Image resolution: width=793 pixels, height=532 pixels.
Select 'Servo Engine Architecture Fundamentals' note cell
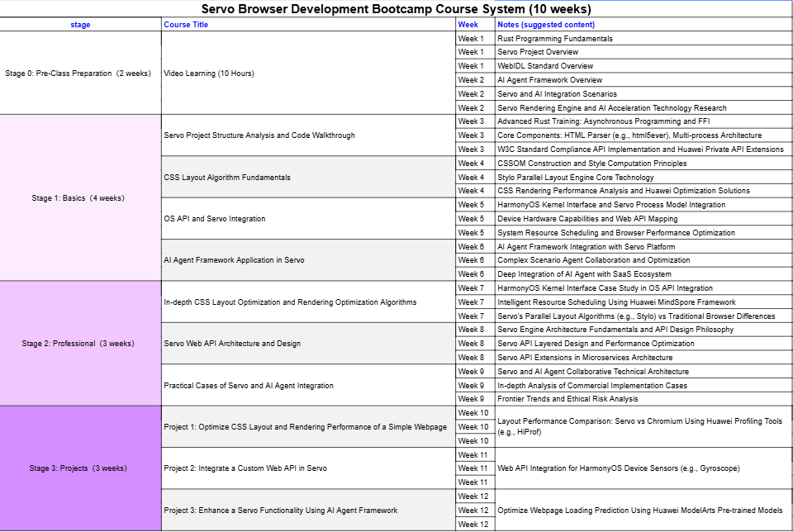[643, 330]
